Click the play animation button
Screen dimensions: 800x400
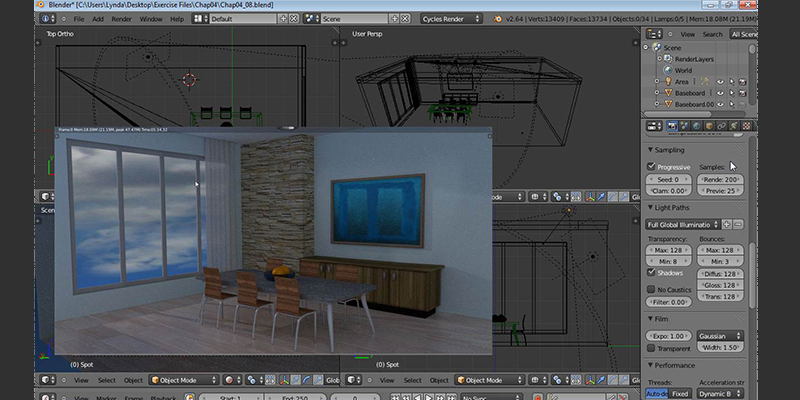(x=429, y=398)
